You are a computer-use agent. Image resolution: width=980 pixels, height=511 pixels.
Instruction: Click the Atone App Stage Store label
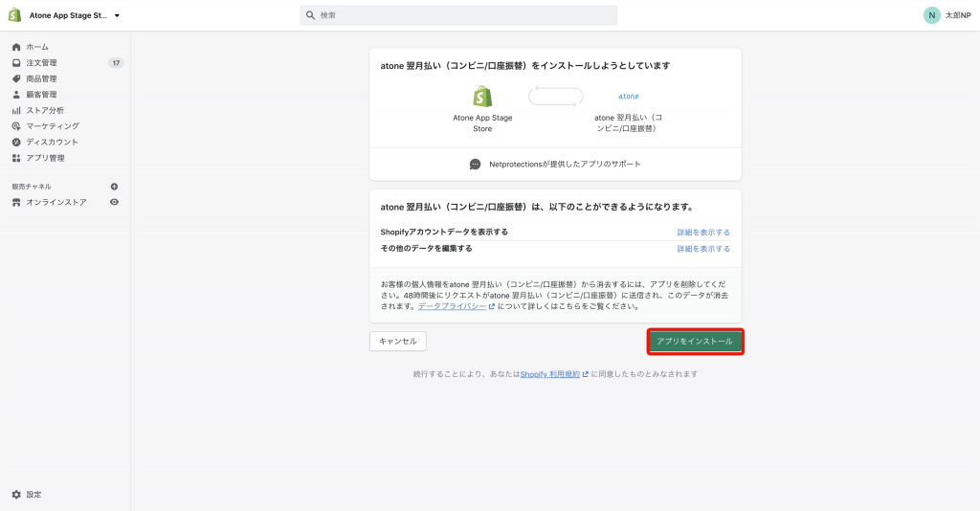(482, 123)
